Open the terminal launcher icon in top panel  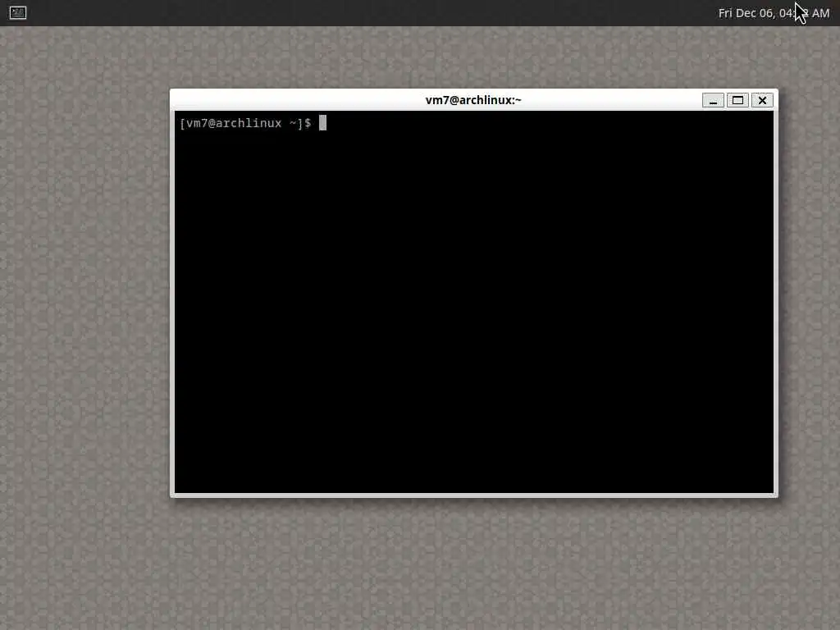coord(18,13)
